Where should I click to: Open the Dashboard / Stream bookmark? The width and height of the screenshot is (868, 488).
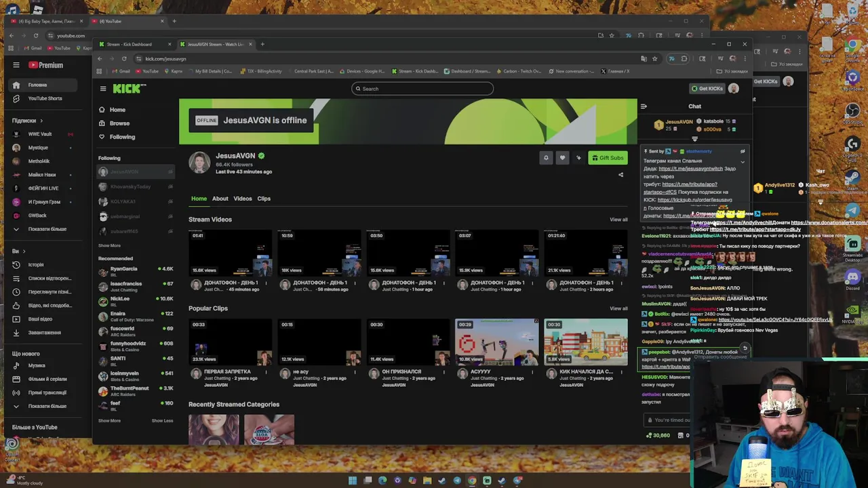point(468,71)
